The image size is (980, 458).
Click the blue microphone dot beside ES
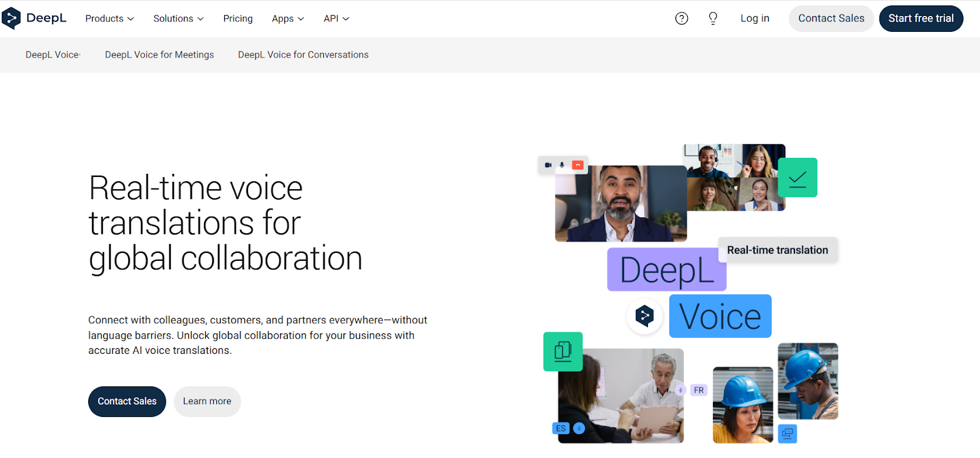coord(579,429)
